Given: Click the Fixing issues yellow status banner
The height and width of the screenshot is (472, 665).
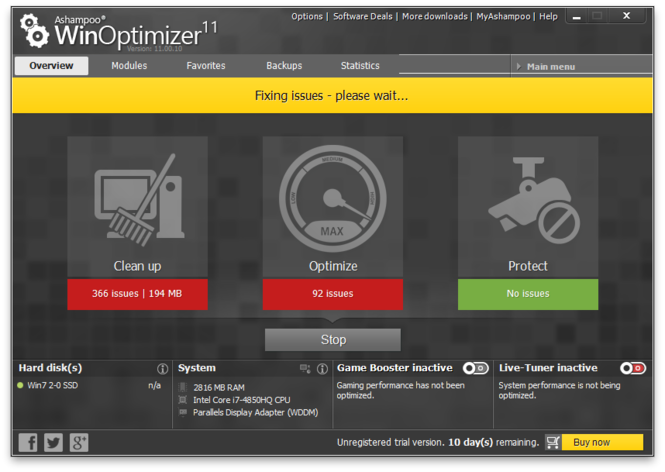Looking at the screenshot, I should pos(332,95).
